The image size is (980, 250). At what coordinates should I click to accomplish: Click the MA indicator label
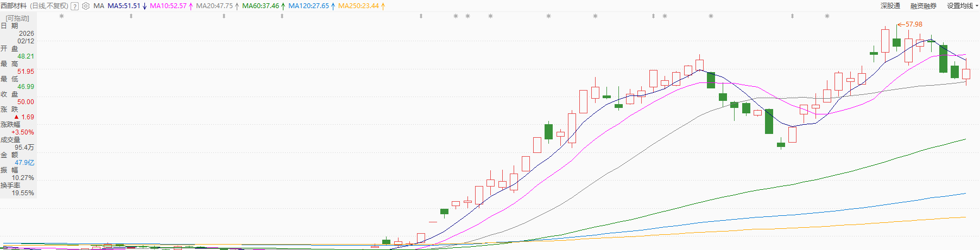(x=99, y=6)
